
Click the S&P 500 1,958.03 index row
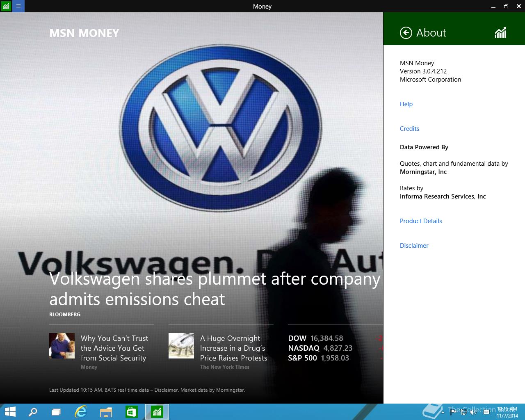319,358
